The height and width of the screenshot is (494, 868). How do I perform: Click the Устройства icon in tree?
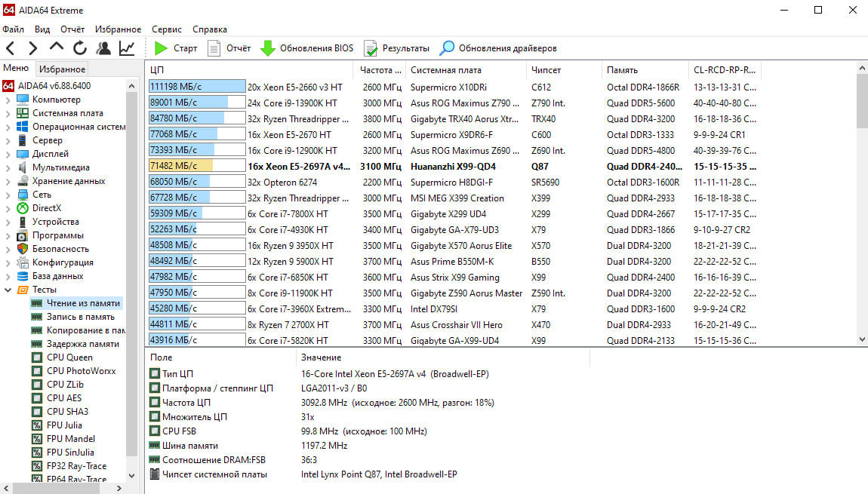23,222
